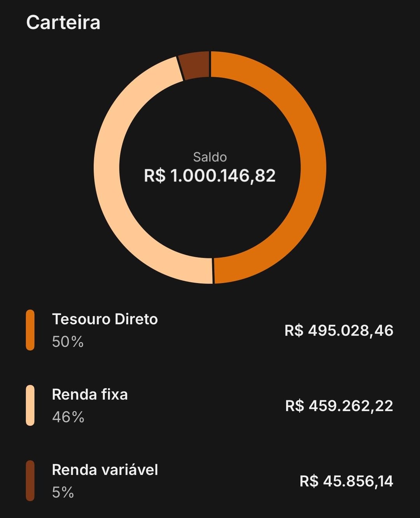This screenshot has width=420, height=518.
Task: Select the R$ 45.856,14 amount
Action: coord(346,481)
